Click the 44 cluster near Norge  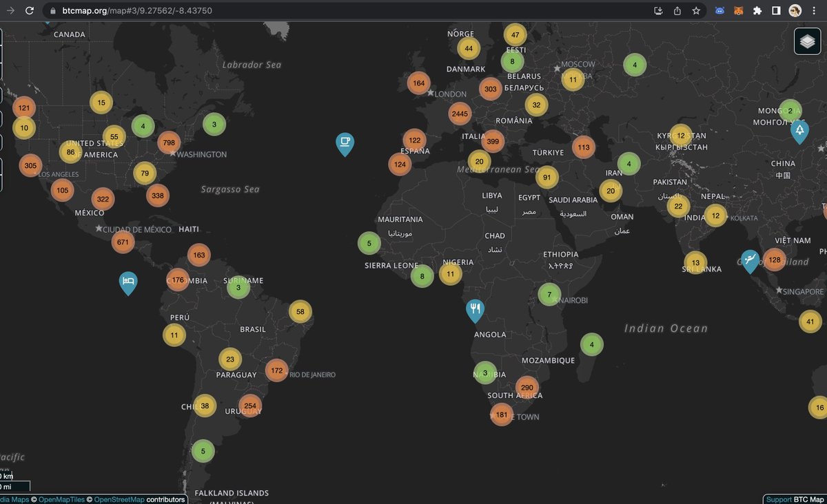click(469, 48)
